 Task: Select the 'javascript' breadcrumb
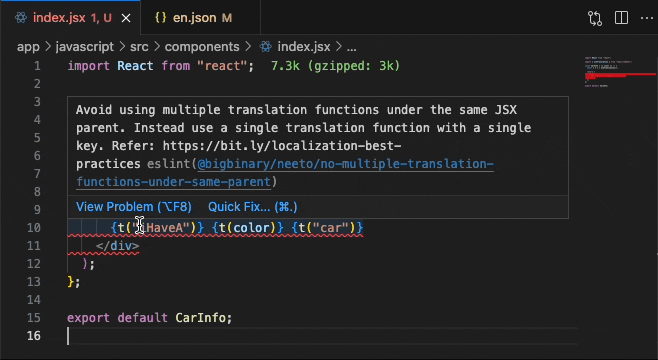click(84, 47)
